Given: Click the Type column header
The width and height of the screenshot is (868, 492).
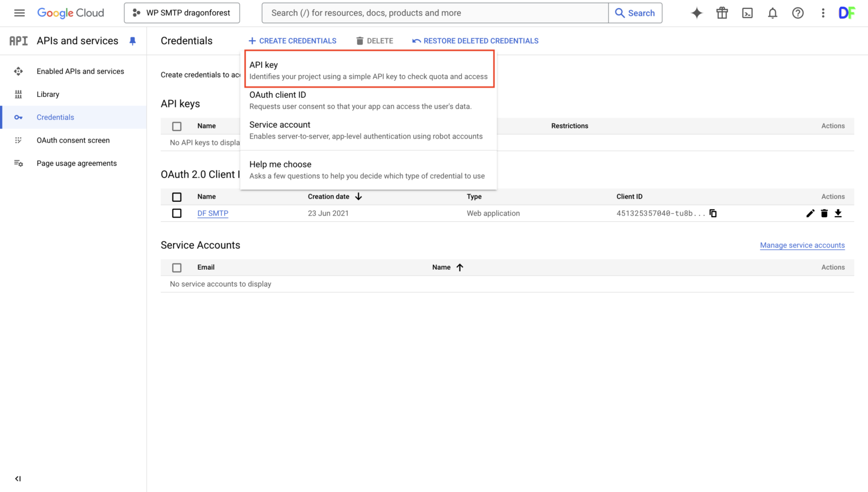Looking at the screenshot, I should point(474,196).
